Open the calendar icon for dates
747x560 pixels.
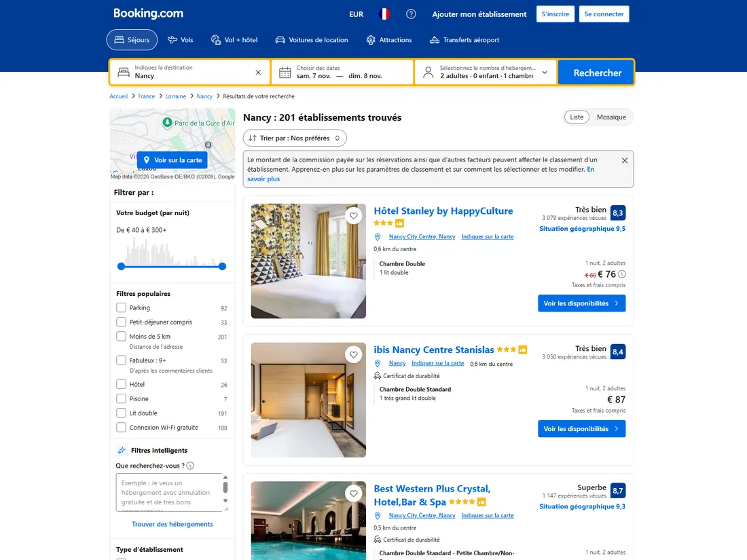click(x=285, y=73)
